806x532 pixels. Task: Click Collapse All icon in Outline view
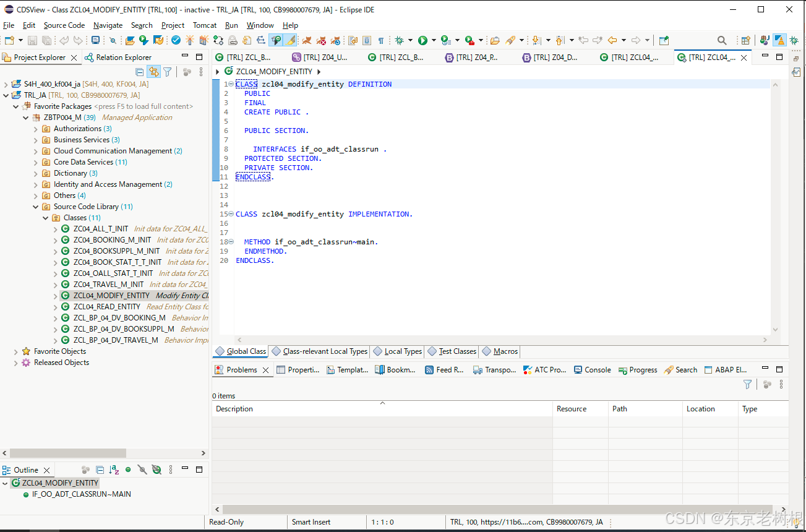tap(100, 470)
